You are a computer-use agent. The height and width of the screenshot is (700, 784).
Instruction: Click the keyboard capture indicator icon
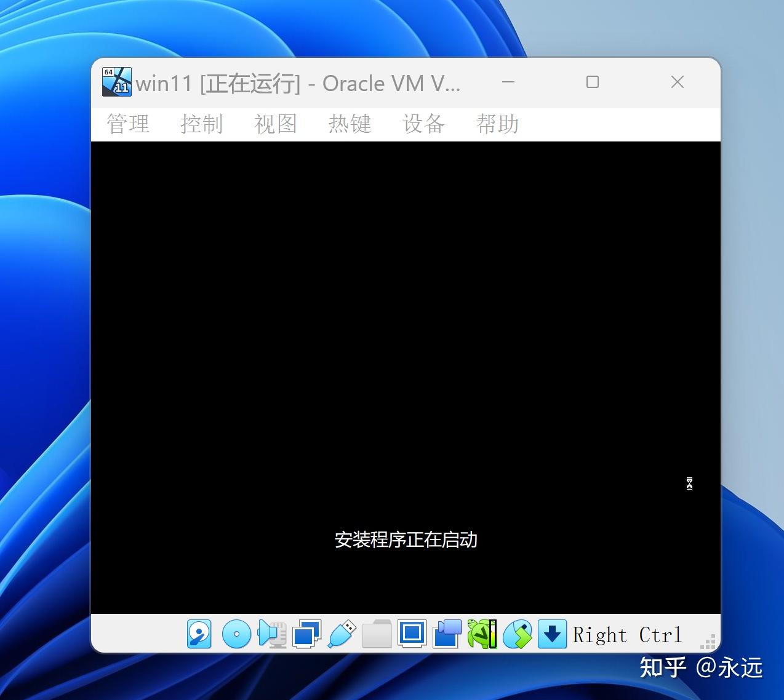[x=552, y=634]
